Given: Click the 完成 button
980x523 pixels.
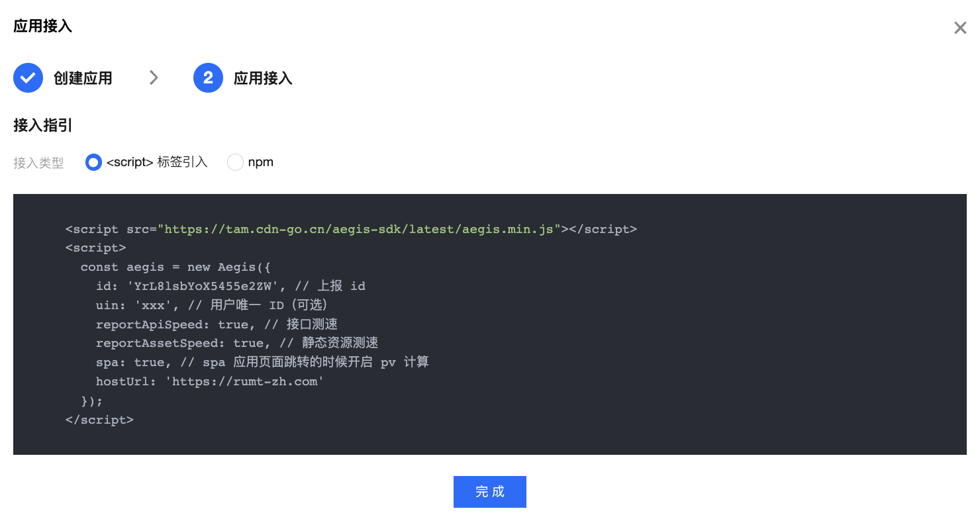Looking at the screenshot, I should coord(490,492).
